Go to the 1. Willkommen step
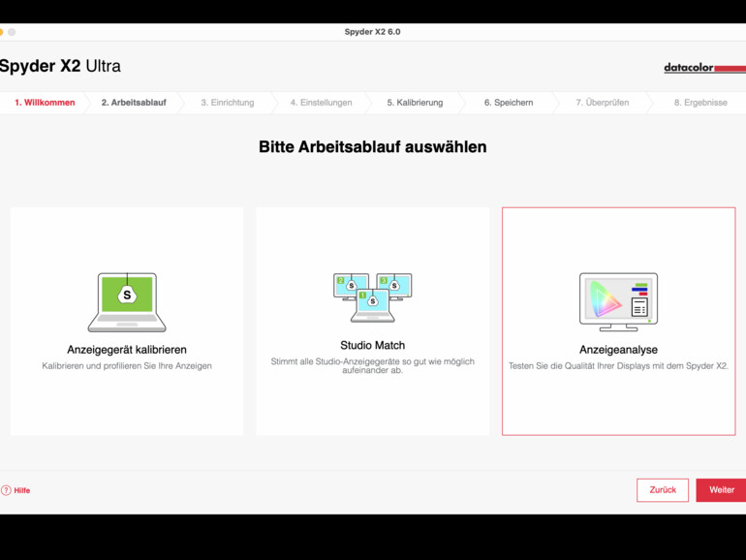746x560 pixels. (x=45, y=103)
